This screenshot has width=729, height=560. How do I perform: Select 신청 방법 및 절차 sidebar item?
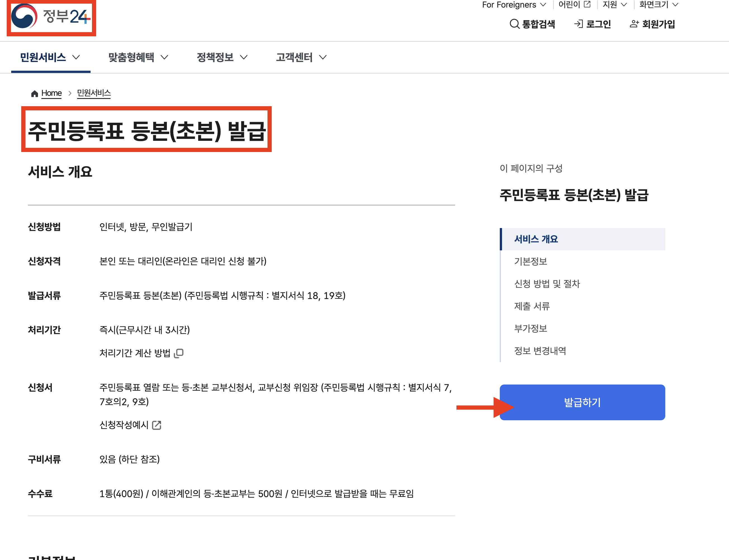pos(547,284)
